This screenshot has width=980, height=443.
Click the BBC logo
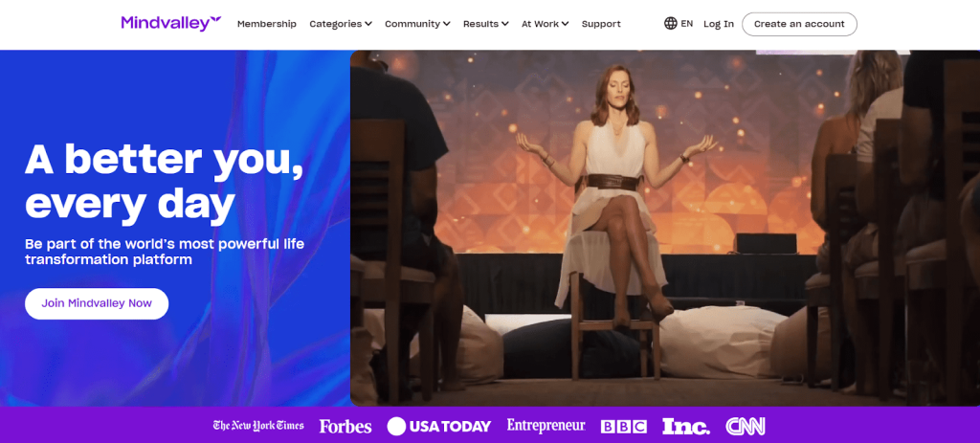pyautogui.click(x=624, y=427)
